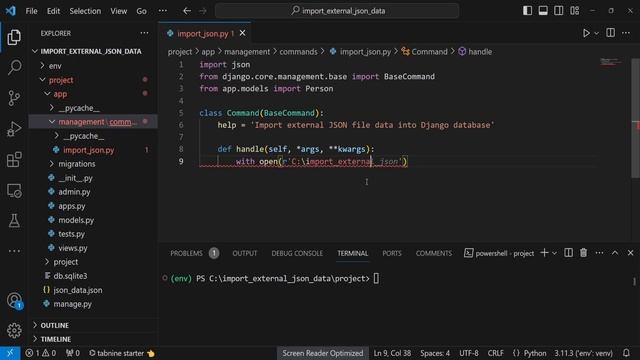Expand __pycache__ folder under app
The width and height of the screenshot is (640, 360).
(51, 108)
